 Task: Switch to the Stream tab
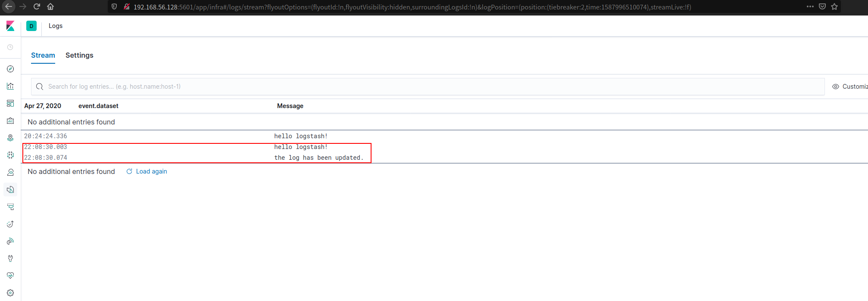pos(43,56)
